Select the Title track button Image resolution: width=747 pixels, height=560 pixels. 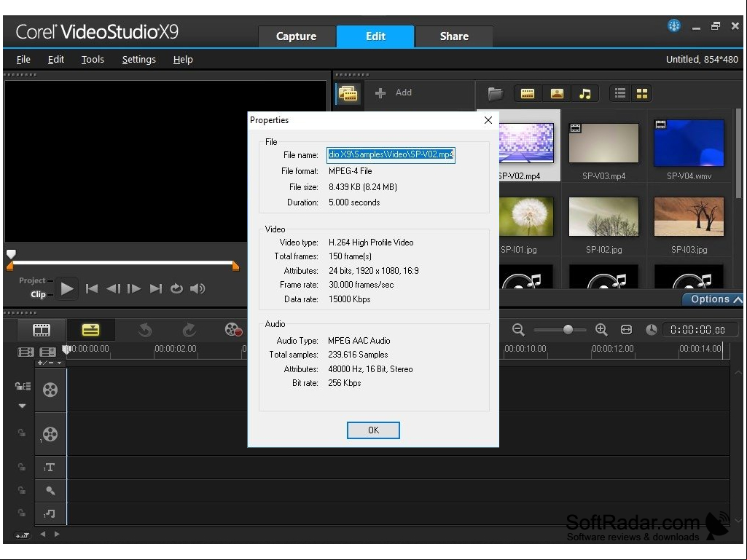50,467
